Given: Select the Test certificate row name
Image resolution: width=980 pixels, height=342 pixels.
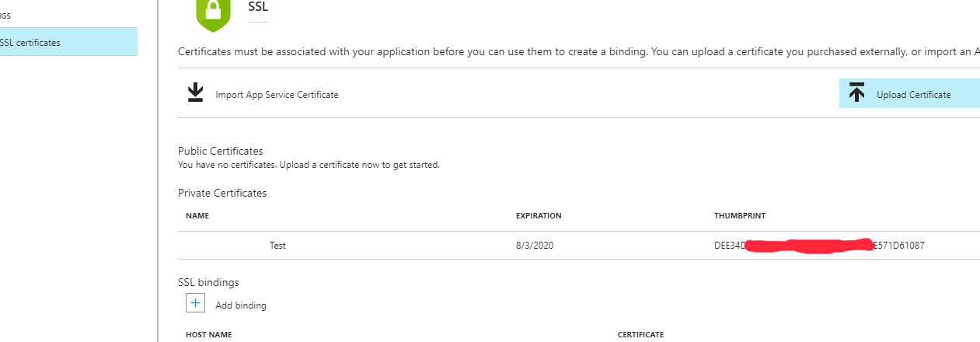Looking at the screenshot, I should [x=277, y=246].
